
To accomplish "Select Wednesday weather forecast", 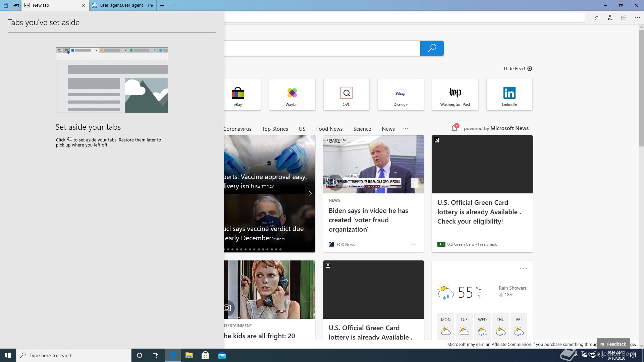I will 482,326.
